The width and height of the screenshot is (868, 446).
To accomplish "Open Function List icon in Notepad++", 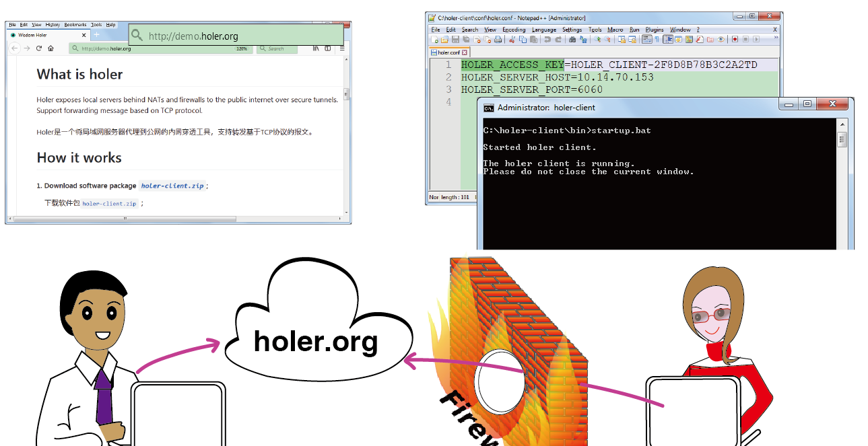I will 700,39.
